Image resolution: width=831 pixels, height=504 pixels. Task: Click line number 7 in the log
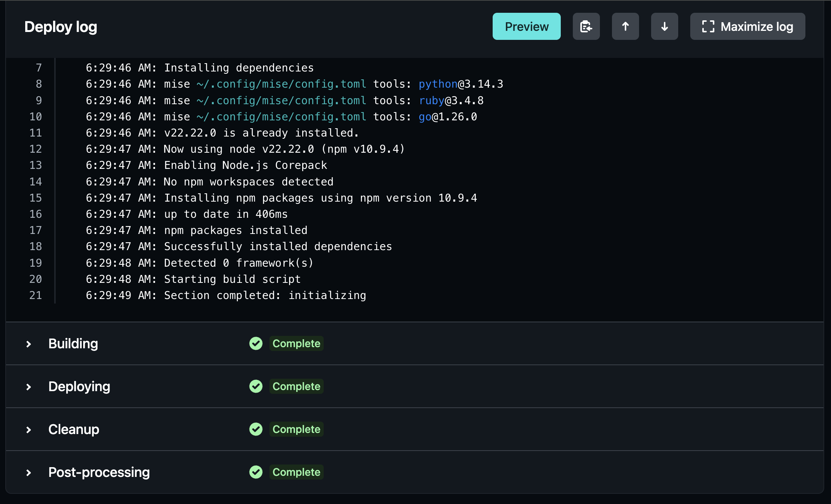(x=39, y=68)
